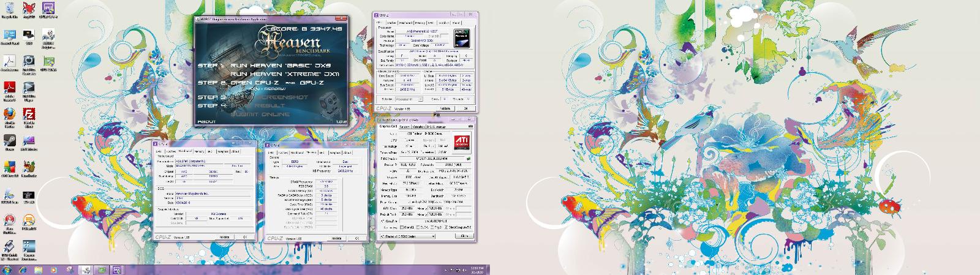Launch FileZilla from the desktop
Screen dimensions: 980x275
[x=29, y=116]
